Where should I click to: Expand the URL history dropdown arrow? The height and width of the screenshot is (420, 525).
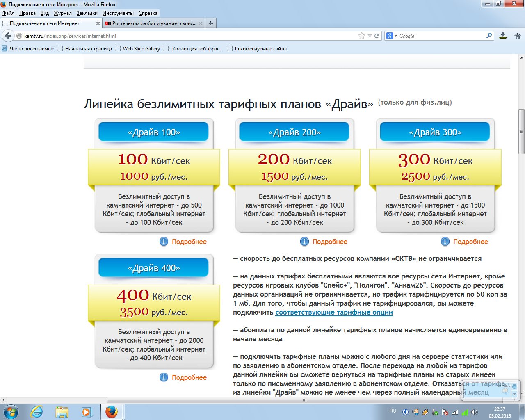[370, 36]
